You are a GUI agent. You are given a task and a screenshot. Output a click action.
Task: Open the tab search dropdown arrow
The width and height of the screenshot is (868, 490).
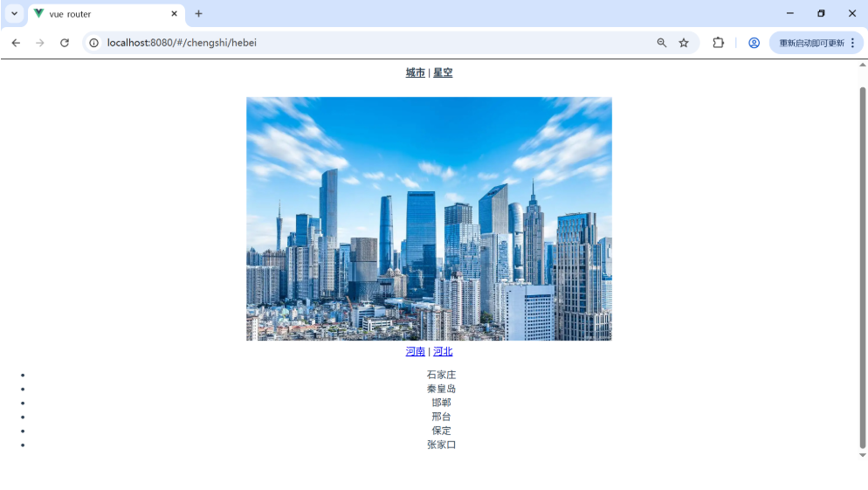coord(14,13)
